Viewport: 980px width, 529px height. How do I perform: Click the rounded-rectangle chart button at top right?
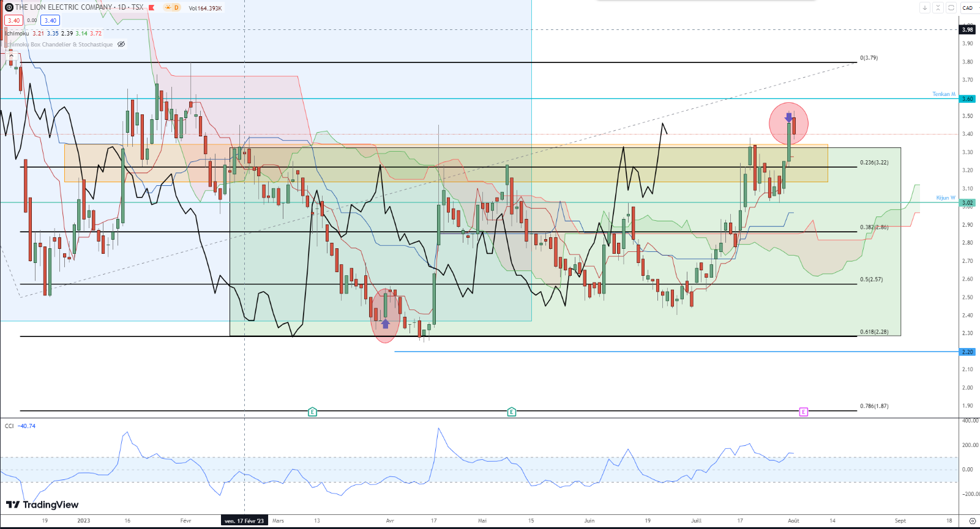(x=951, y=8)
